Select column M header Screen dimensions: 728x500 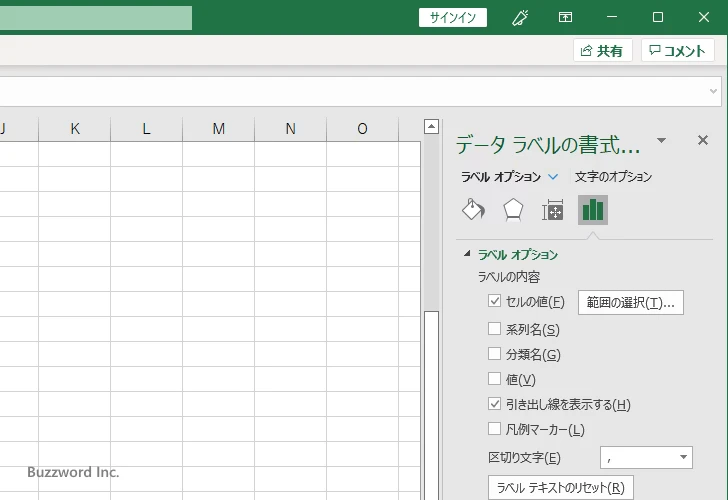point(219,129)
